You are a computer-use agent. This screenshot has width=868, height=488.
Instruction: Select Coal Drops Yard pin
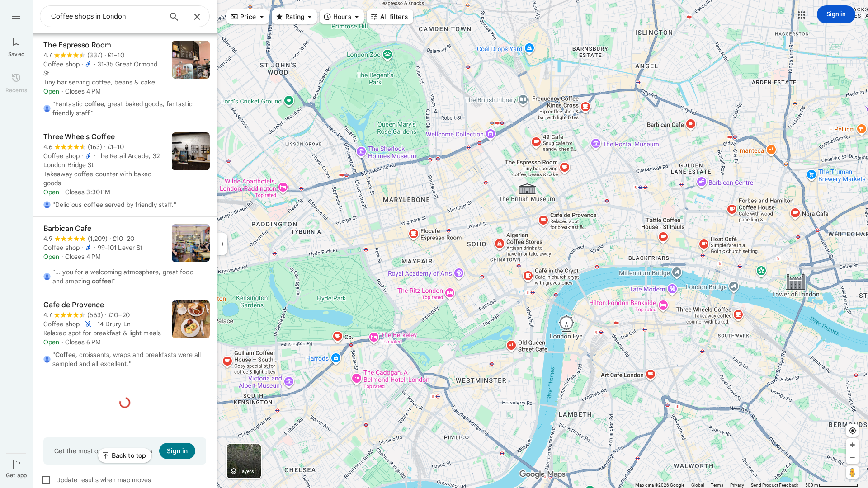[529, 48]
